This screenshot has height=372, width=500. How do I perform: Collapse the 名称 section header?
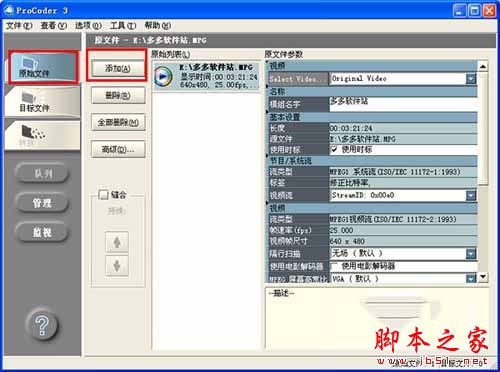(373, 91)
